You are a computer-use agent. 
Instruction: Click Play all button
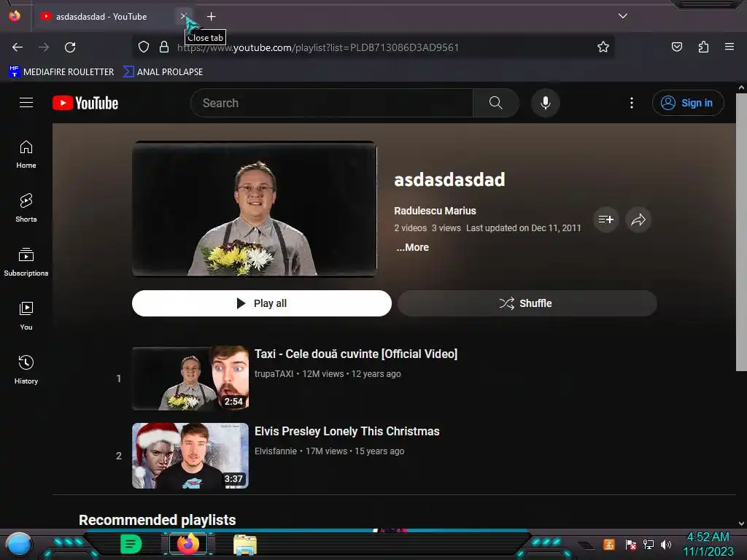point(262,303)
